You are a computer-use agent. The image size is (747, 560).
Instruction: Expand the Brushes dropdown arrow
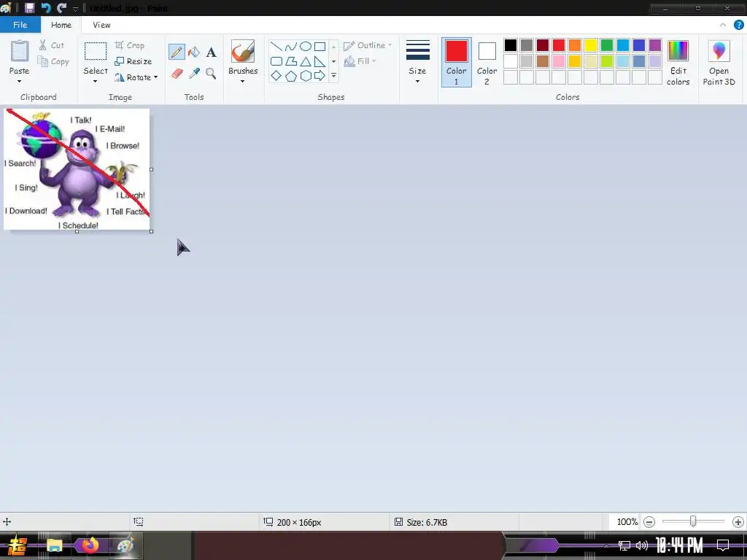pyautogui.click(x=243, y=82)
